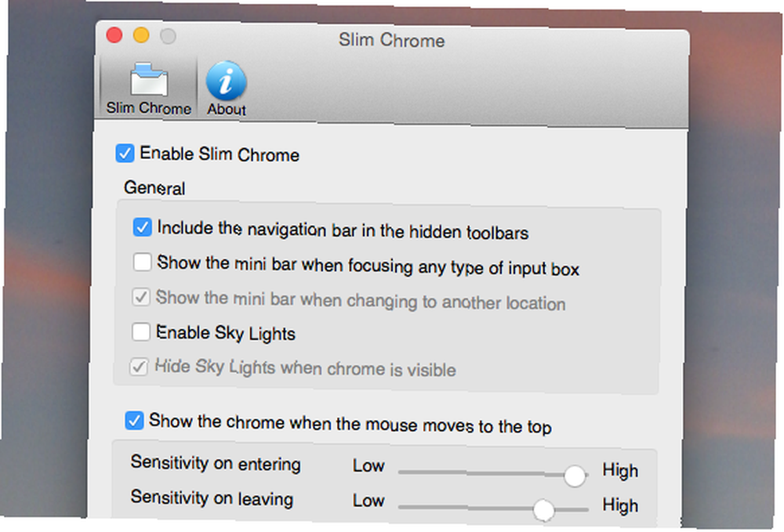This screenshot has width=784, height=532.
Task: Check the Enable Sky Lights checkbox
Action: point(140,331)
